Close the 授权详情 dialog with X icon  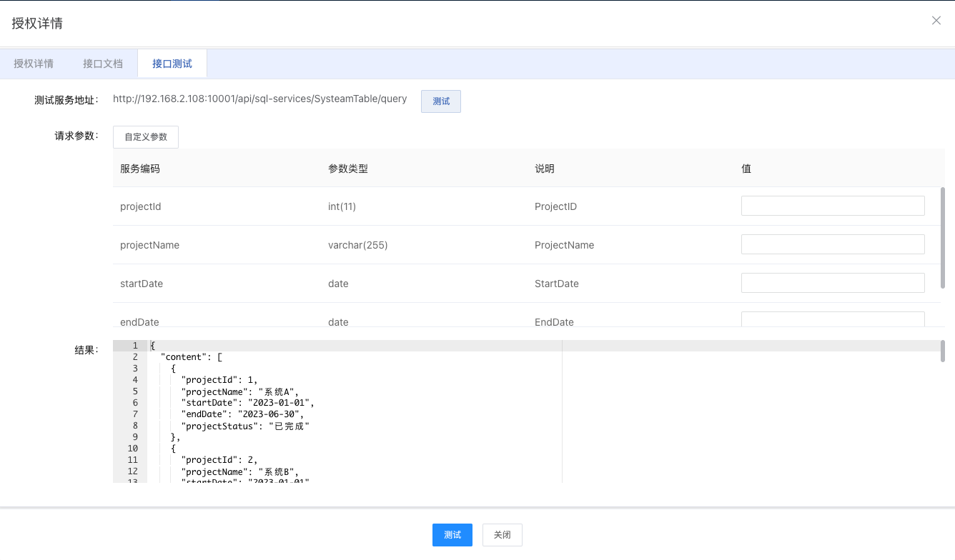(x=936, y=21)
